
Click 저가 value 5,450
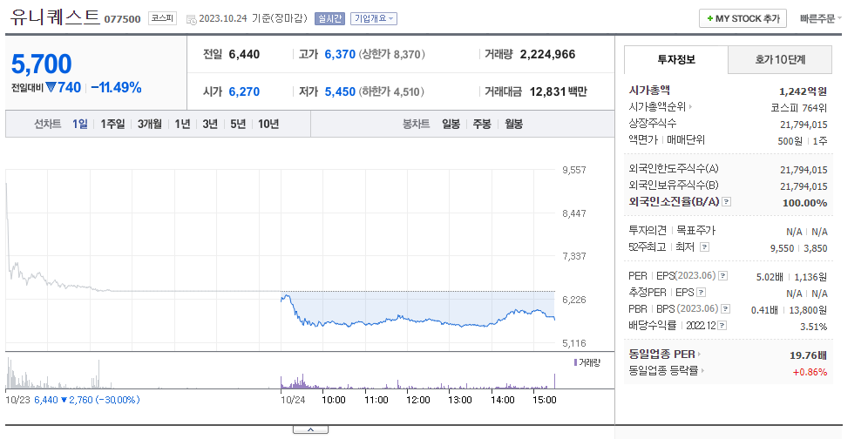tap(340, 92)
